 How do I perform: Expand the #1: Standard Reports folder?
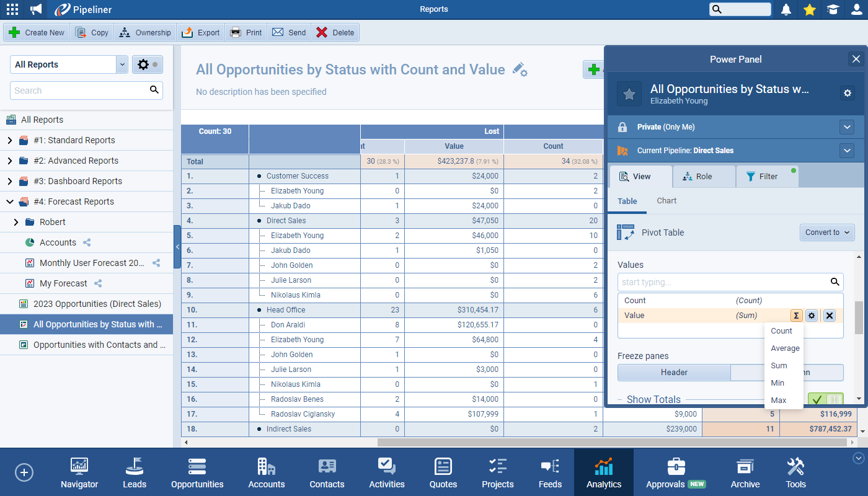[9, 140]
